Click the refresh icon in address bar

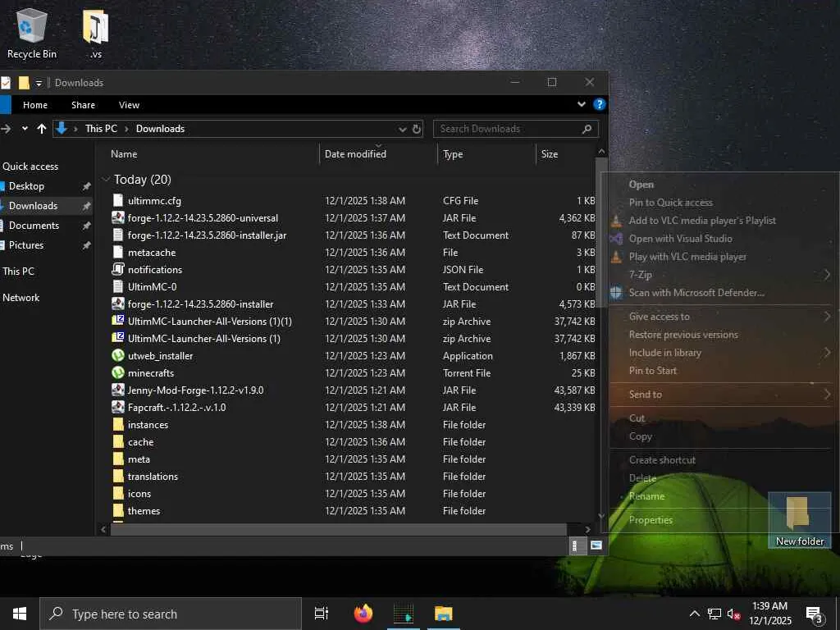[x=416, y=129]
